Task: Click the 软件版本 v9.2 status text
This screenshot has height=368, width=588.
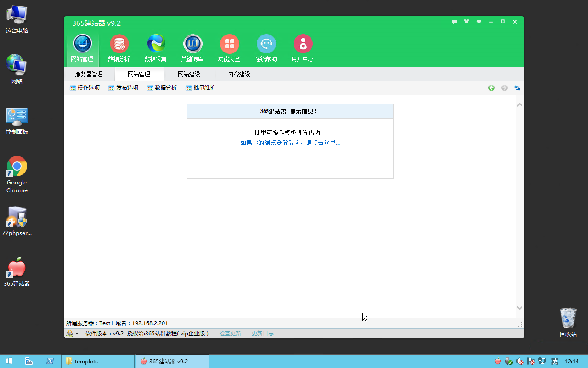Action: point(105,333)
